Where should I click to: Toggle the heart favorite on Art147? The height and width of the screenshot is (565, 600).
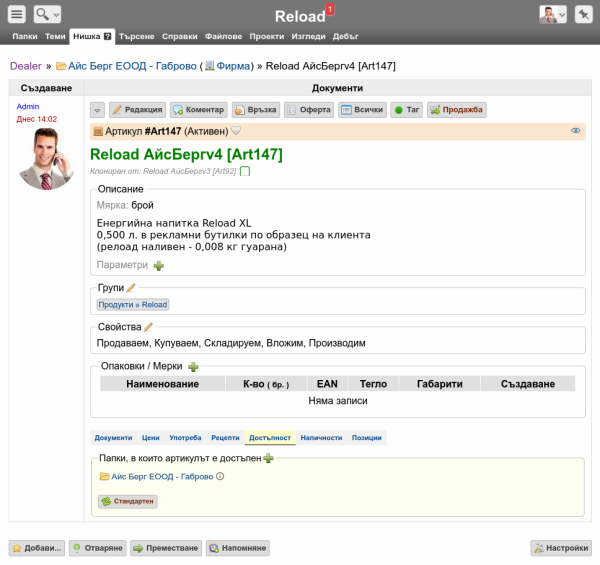coord(236,131)
